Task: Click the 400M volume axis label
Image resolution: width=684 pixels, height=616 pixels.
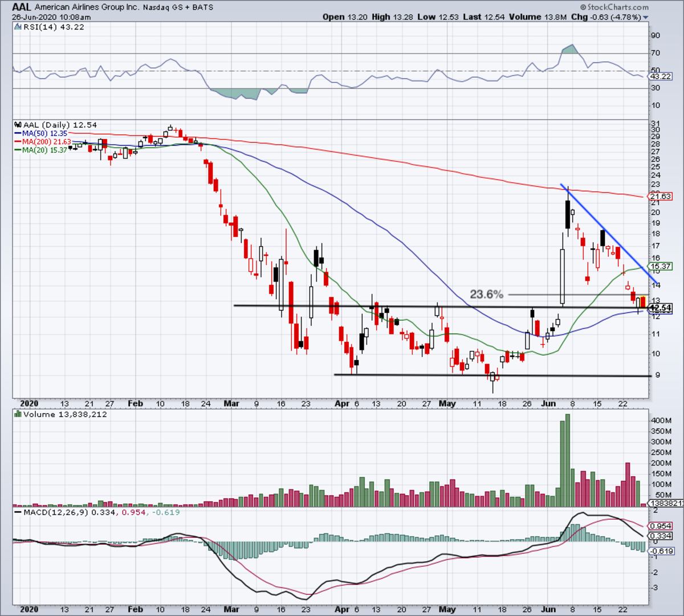Action: [x=661, y=420]
